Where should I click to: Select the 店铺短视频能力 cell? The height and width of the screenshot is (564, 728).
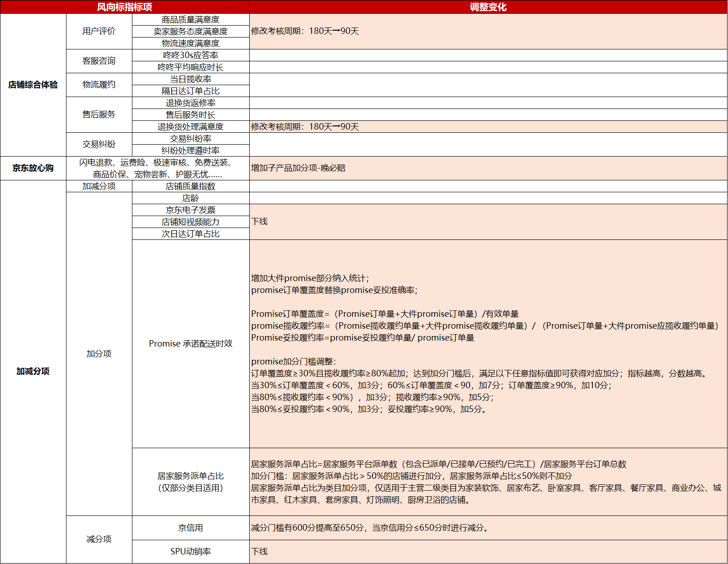pos(191,222)
